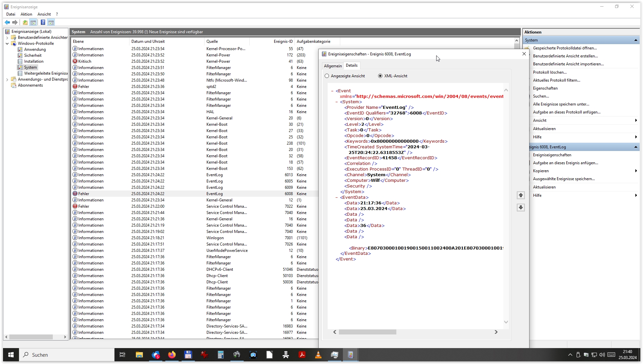This screenshot has width=643, height=364.
Task: Select the XML-Ansicht radio button
Action: (380, 76)
